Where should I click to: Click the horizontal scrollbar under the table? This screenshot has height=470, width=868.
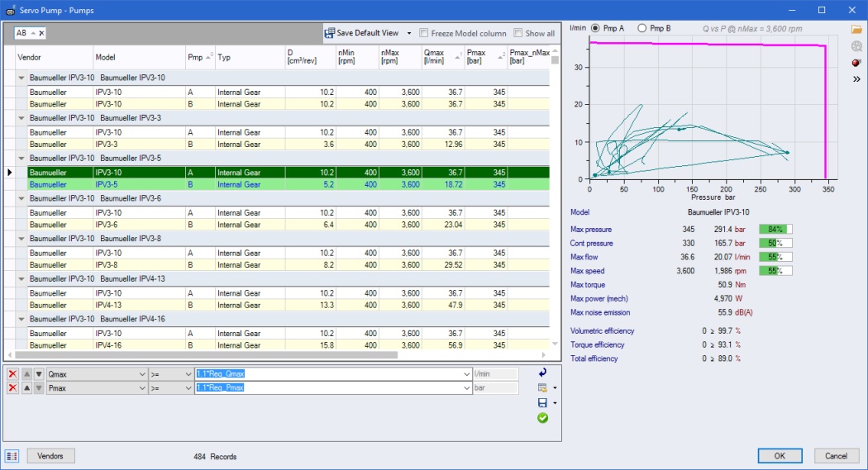(207, 354)
